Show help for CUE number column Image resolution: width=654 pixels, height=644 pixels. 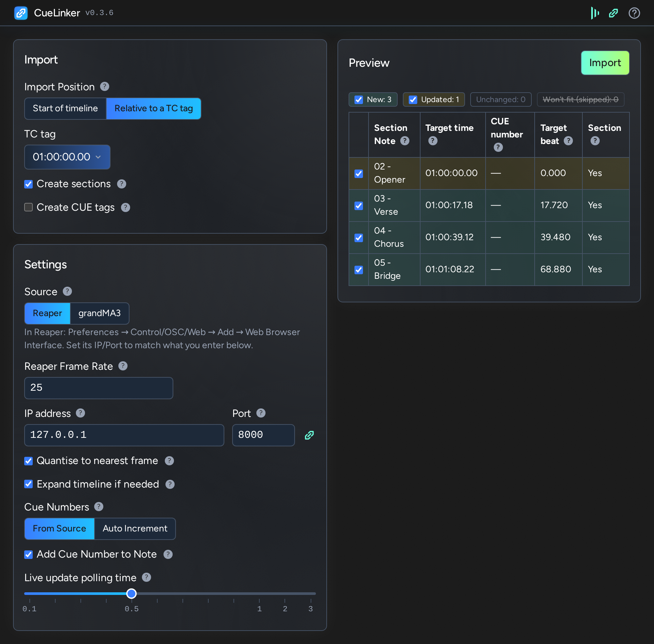[498, 147]
